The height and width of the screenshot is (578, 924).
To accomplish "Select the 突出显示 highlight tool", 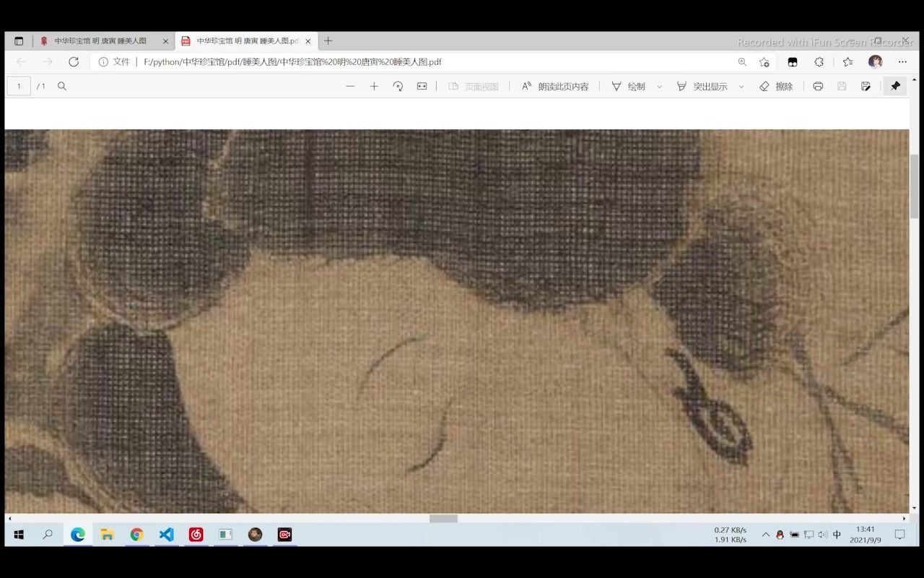I will point(702,86).
